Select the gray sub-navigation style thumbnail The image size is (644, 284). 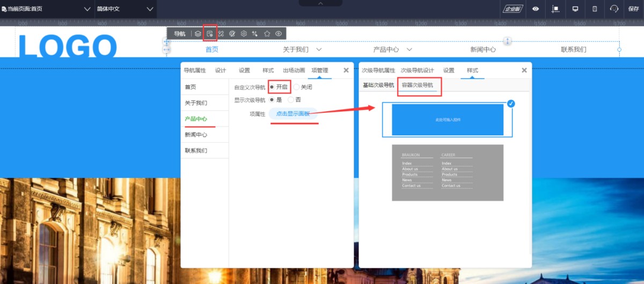[448, 173]
